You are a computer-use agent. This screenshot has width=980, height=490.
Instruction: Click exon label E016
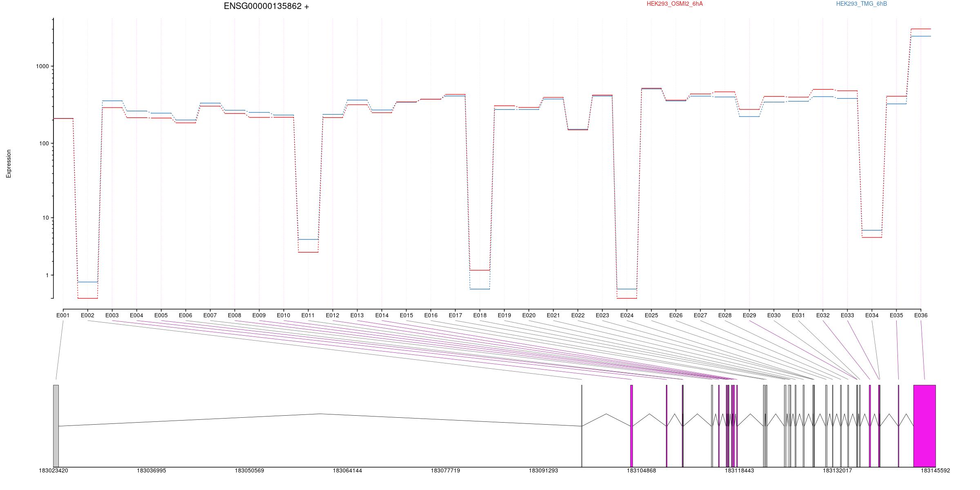pyautogui.click(x=431, y=315)
